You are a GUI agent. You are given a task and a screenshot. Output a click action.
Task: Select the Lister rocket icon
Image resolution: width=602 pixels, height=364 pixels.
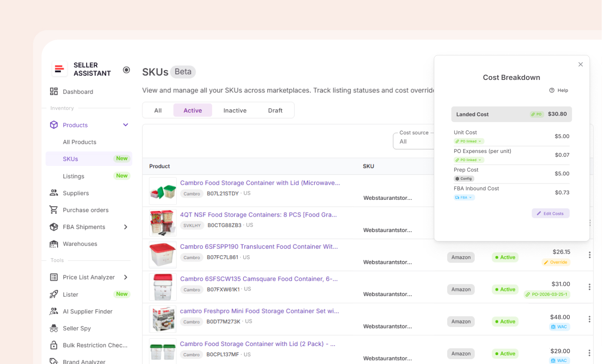click(x=53, y=294)
